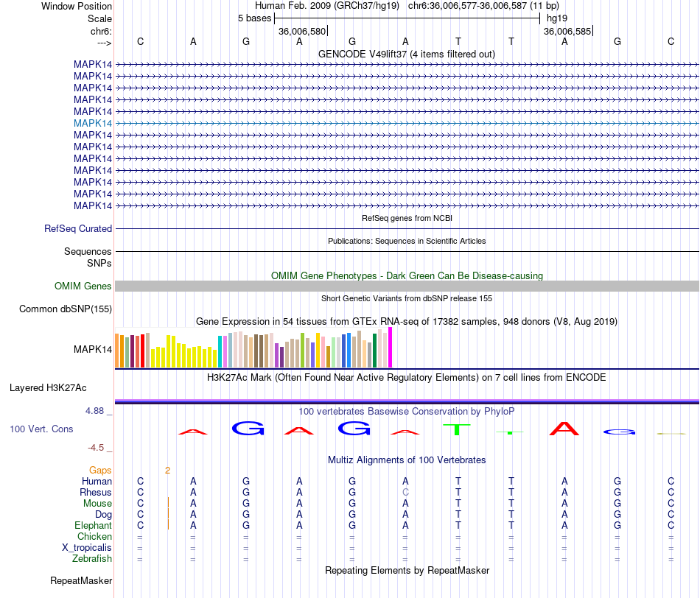
Task: Click the OMIM Genes label
Action: 83,286
